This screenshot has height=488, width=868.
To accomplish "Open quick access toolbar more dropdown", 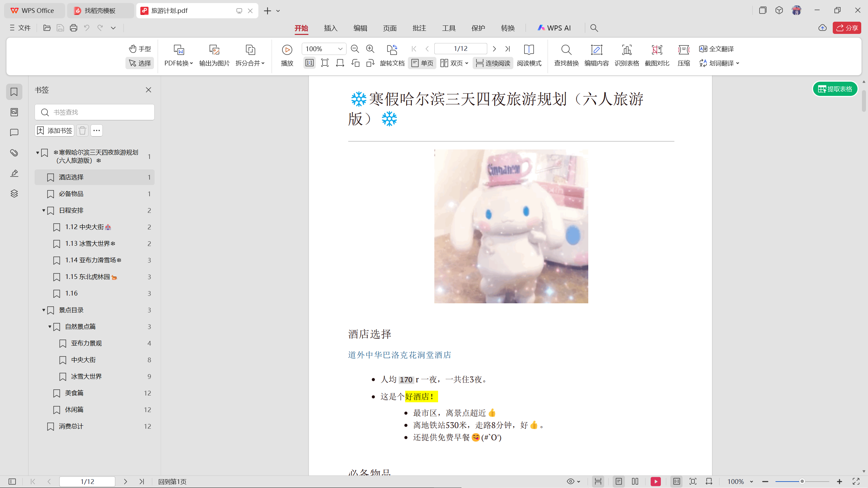I will (113, 28).
